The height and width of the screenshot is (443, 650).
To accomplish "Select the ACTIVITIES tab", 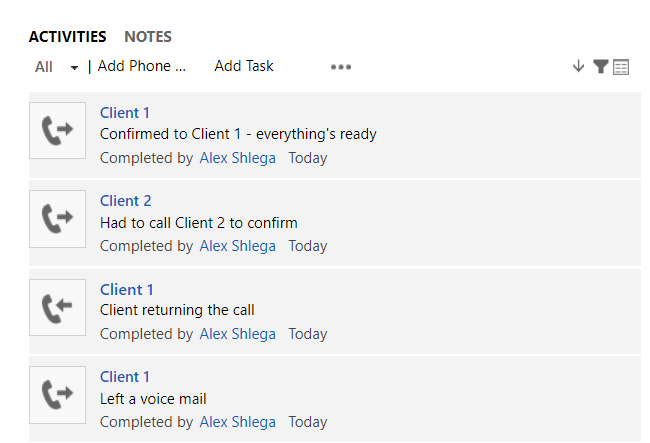I will pyautogui.click(x=68, y=37).
